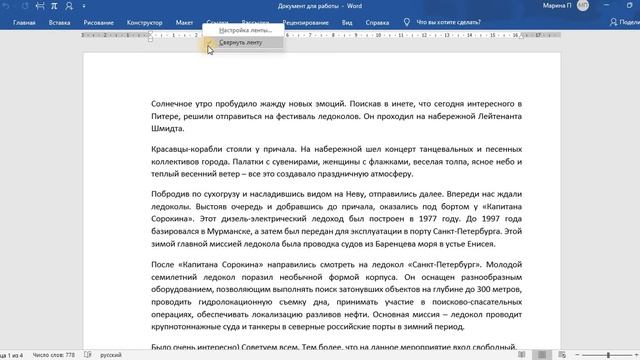640x360 pixels.
Task: Switch to the Рисование tab
Action: 98,22
